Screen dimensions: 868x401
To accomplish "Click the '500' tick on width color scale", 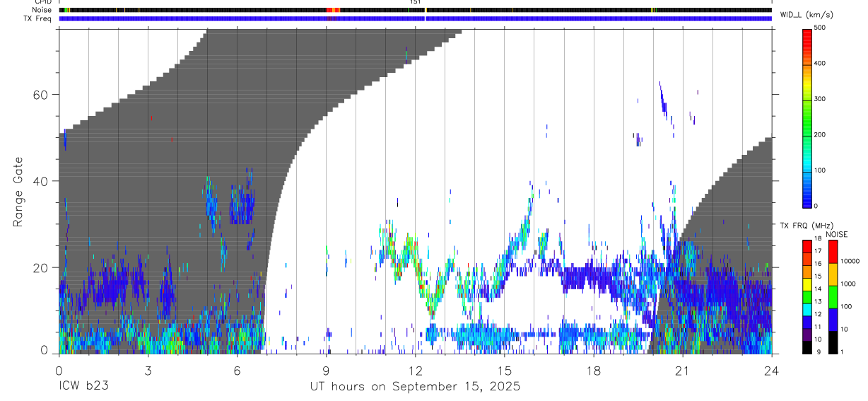I will (x=820, y=28).
